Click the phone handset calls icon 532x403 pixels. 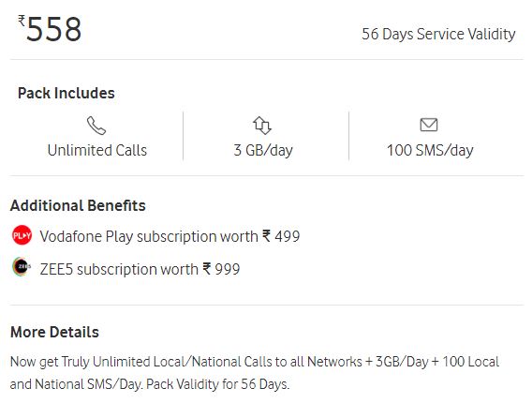point(96,126)
